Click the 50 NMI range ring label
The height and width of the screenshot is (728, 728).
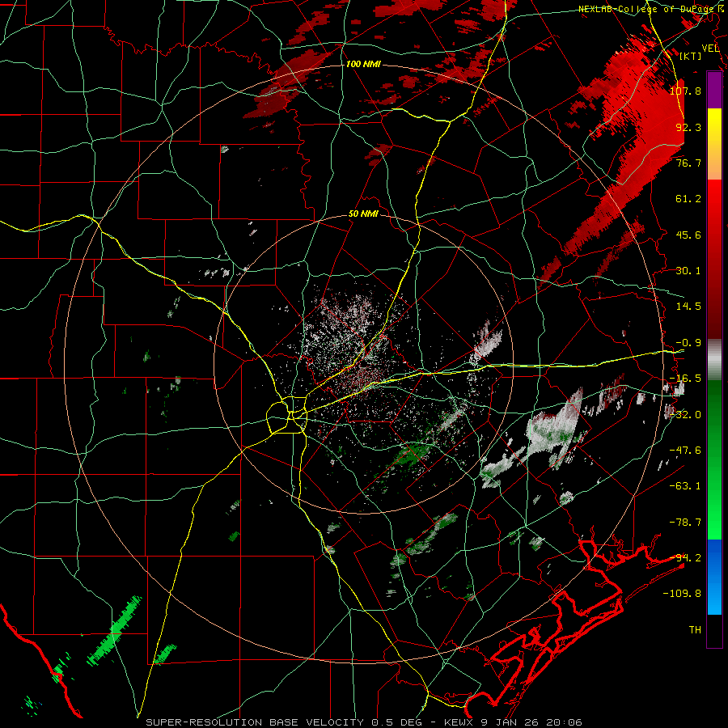[363, 214]
